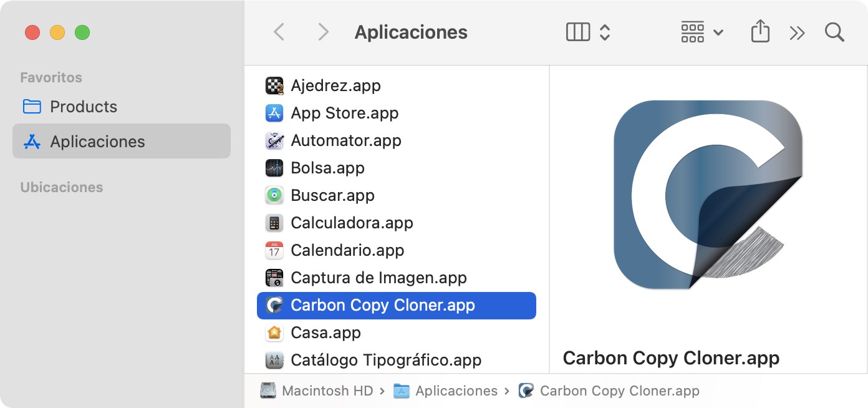Click Carbon Copy Cloner.app in path bar

pyautogui.click(x=620, y=391)
